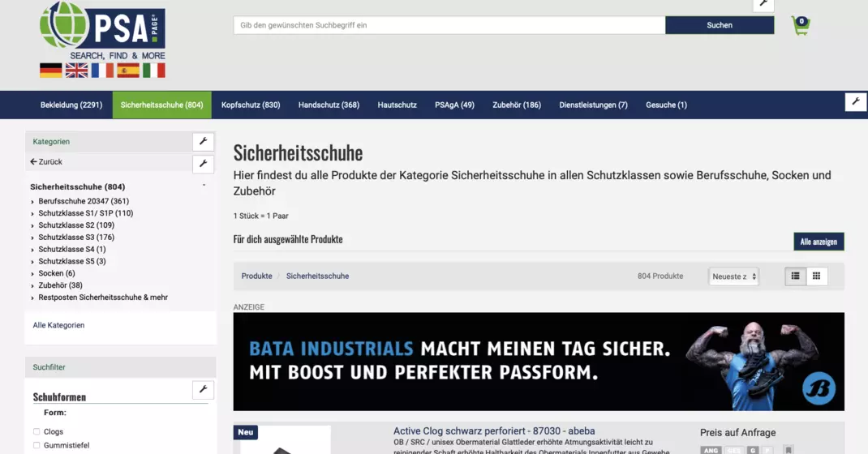The image size is (868, 454).
Task: Click the Produkte breadcrumb link
Action: (257, 276)
